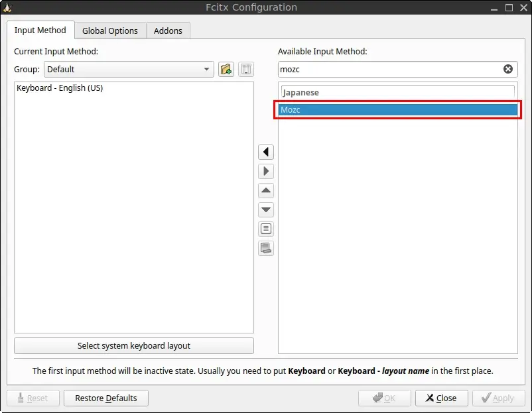Image resolution: width=532 pixels, height=413 pixels.
Task: Click the OK button
Action: [385, 398]
